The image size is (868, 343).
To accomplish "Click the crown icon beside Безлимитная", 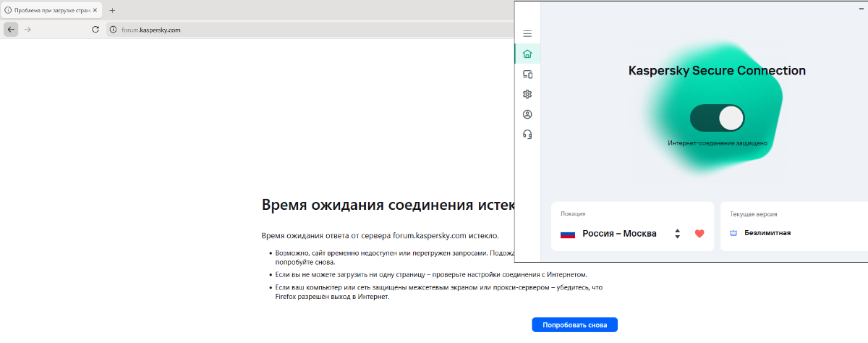I will pyautogui.click(x=733, y=233).
